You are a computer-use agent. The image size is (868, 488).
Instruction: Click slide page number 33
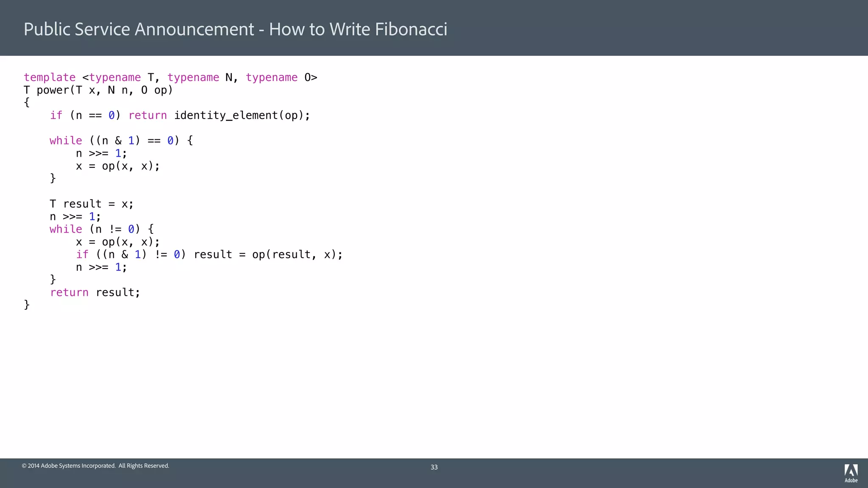tap(434, 467)
